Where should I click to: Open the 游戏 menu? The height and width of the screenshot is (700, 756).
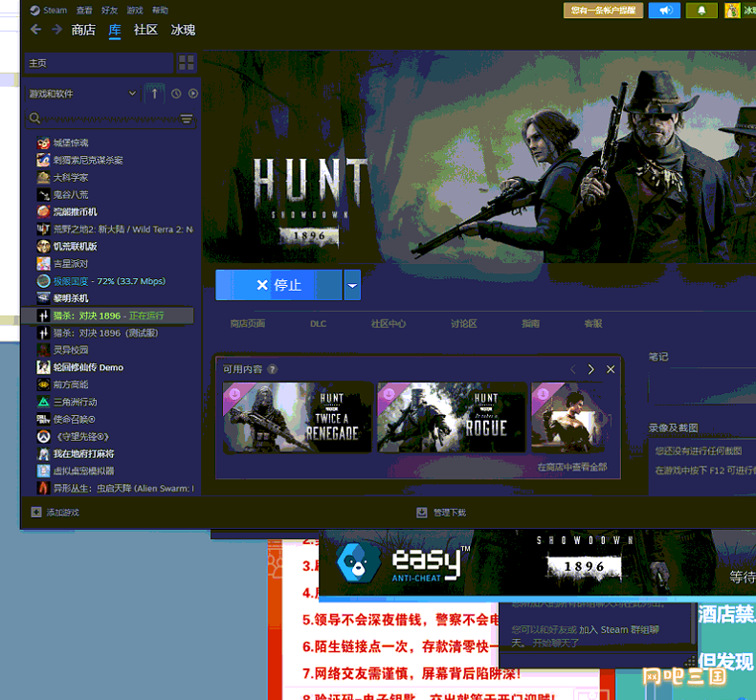(x=135, y=11)
